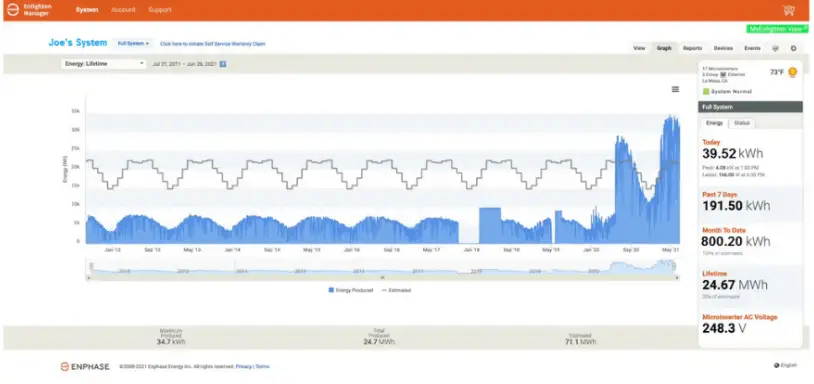
Task: Click the English language globe icon
Action: [776, 365]
